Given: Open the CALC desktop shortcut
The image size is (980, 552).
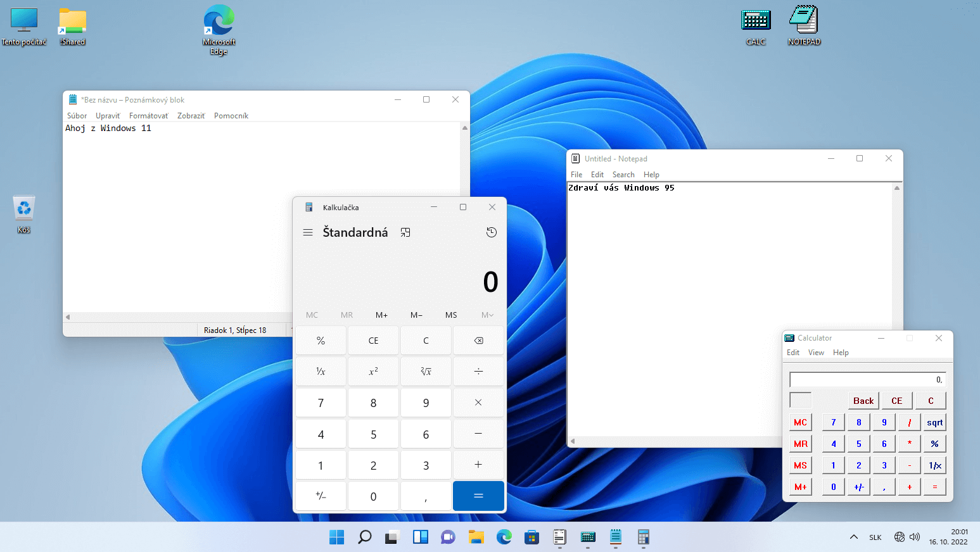Looking at the screenshot, I should tap(756, 25).
